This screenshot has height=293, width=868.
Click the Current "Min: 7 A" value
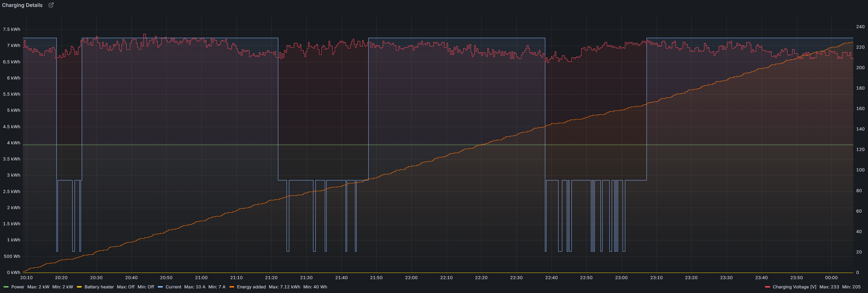(x=217, y=287)
